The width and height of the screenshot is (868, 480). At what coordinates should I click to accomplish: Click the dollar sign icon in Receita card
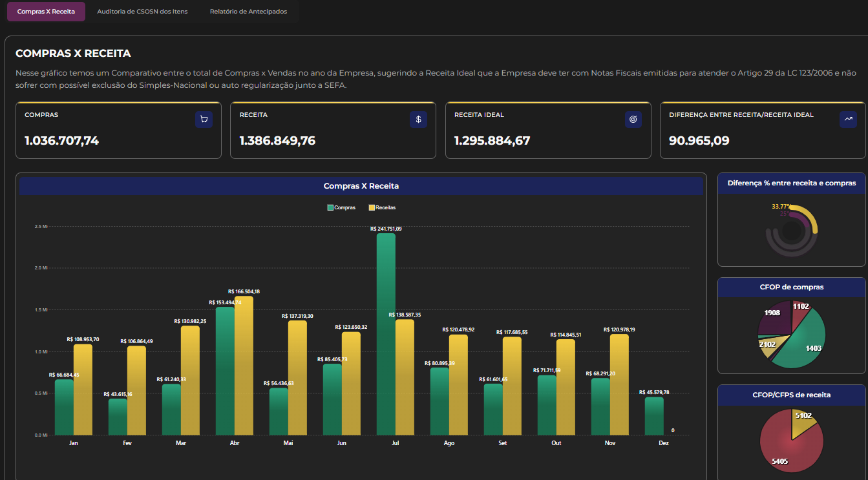point(418,120)
